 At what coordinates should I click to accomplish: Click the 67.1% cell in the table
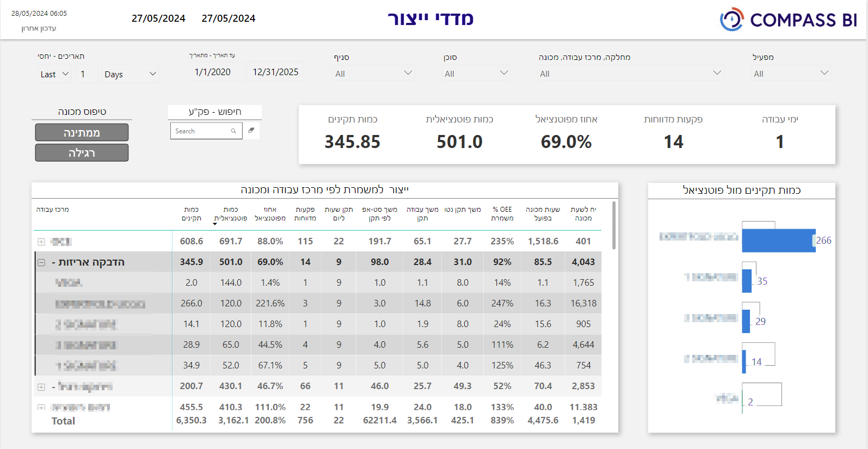click(270, 365)
